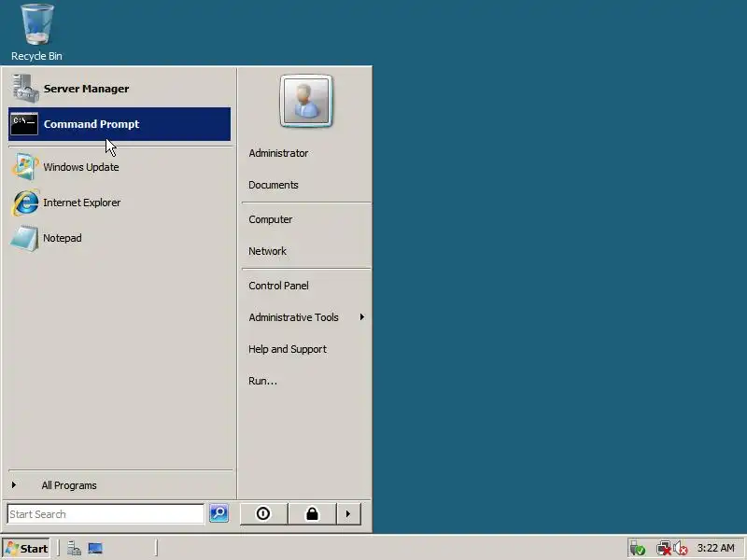747x560 pixels.
Task: Open shutdown options arrow menu
Action: coord(348,514)
